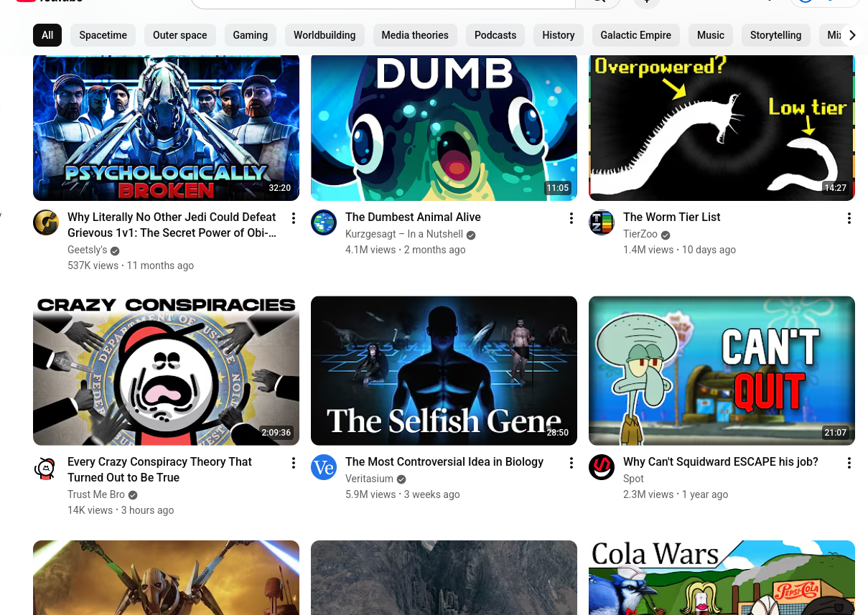This screenshot has width=868, height=615.
Task: Select the Podcasts filter chip
Action: click(x=495, y=35)
